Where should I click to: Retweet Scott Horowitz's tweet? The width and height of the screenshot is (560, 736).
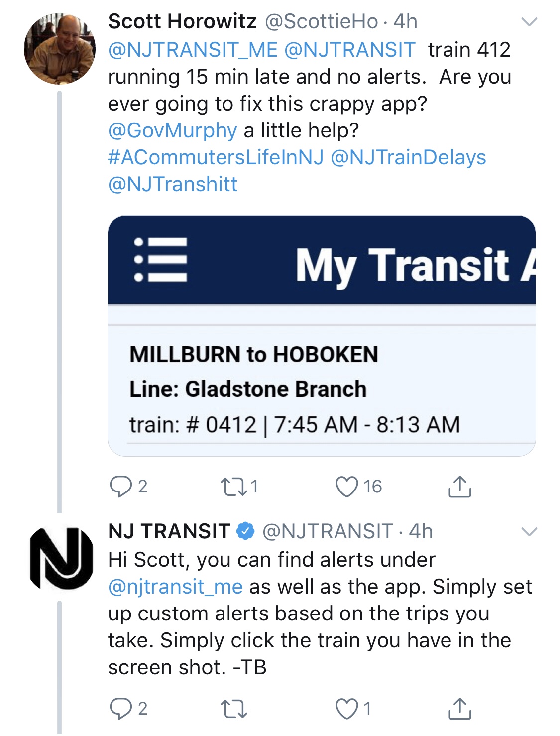pos(233,487)
